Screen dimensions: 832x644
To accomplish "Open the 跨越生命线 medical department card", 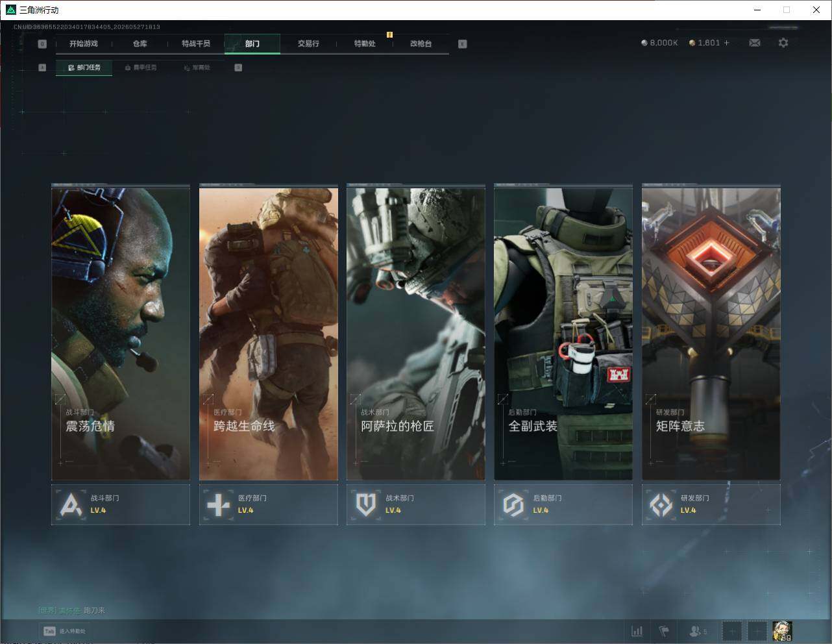I will point(269,333).
